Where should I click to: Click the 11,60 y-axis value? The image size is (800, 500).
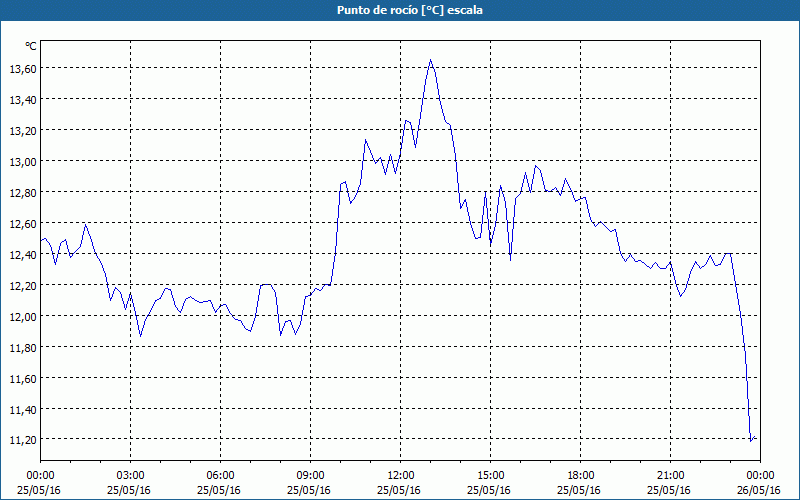click(x=22, y=378)
